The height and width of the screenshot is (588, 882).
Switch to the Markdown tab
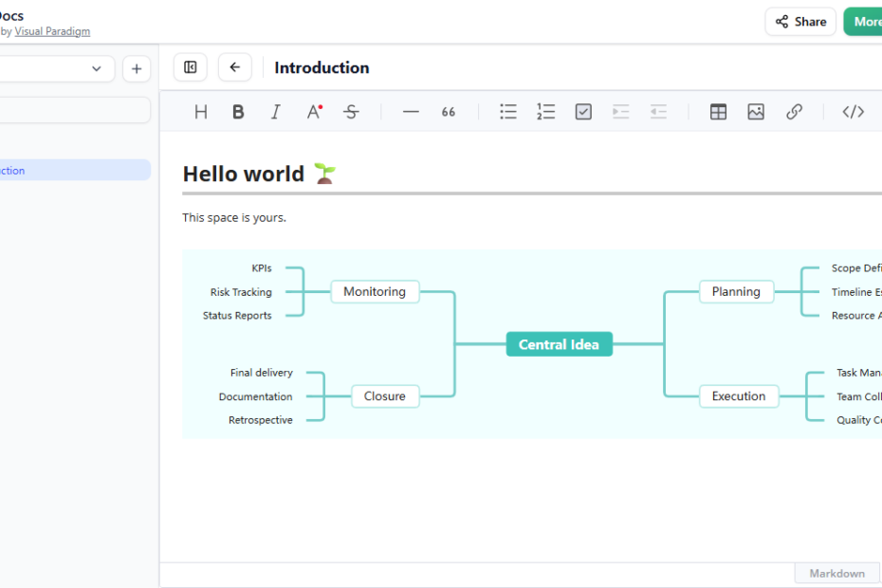836,573
